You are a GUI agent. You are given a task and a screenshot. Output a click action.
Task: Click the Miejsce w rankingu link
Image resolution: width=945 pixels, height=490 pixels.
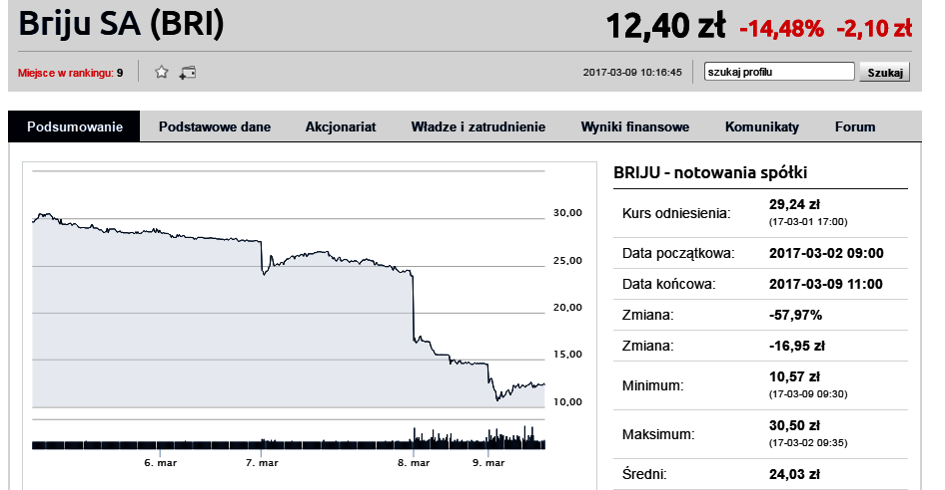click(x=70, y=73)
